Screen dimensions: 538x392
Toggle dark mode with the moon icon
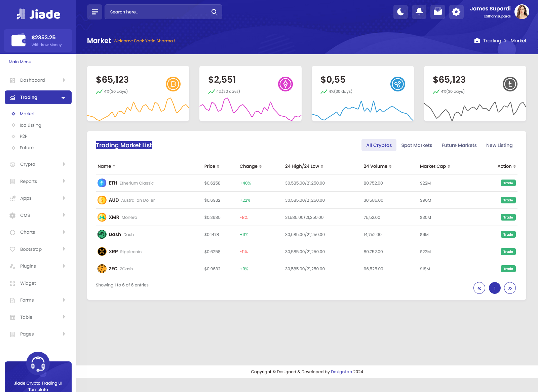coord(400,12)
